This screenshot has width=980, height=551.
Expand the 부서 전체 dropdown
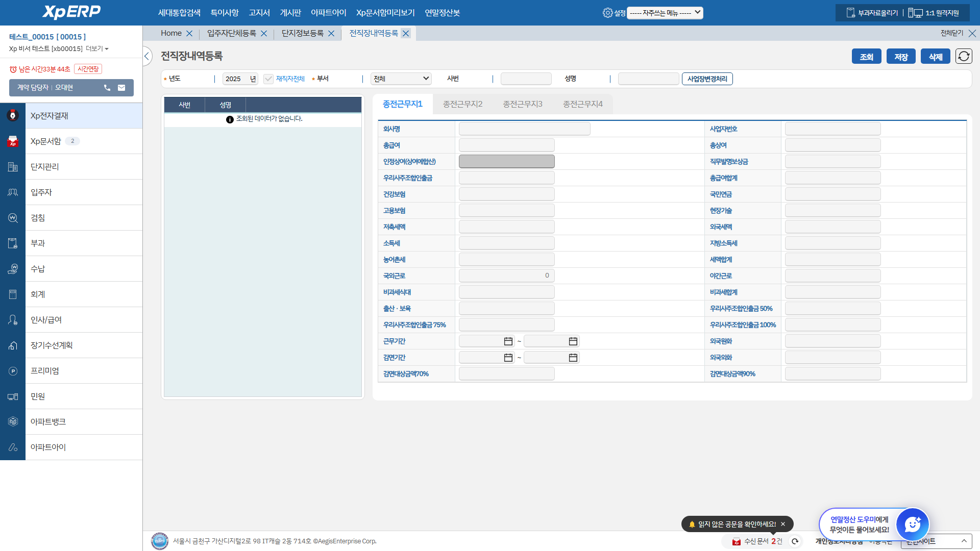tap(401, 79)
